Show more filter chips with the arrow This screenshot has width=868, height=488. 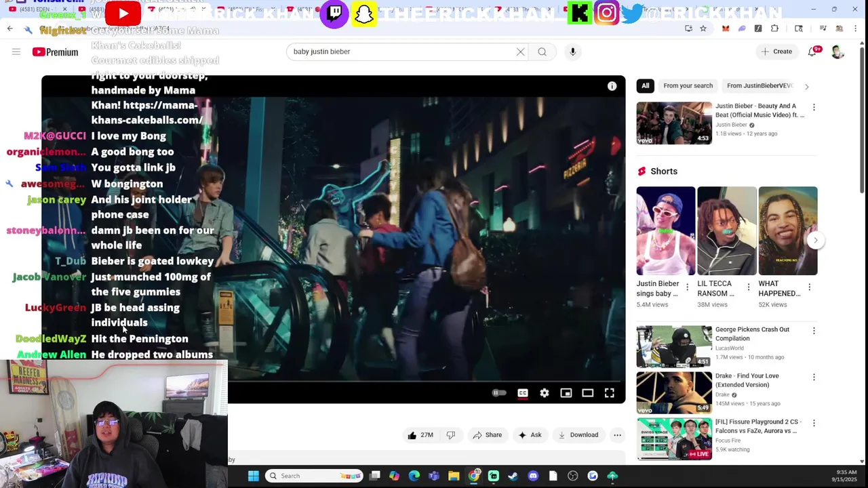click(x=806, y=87)
